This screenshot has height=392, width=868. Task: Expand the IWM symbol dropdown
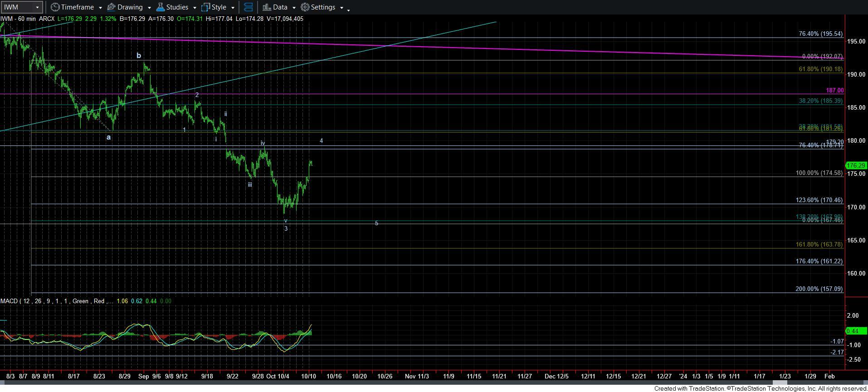(37, 7)
